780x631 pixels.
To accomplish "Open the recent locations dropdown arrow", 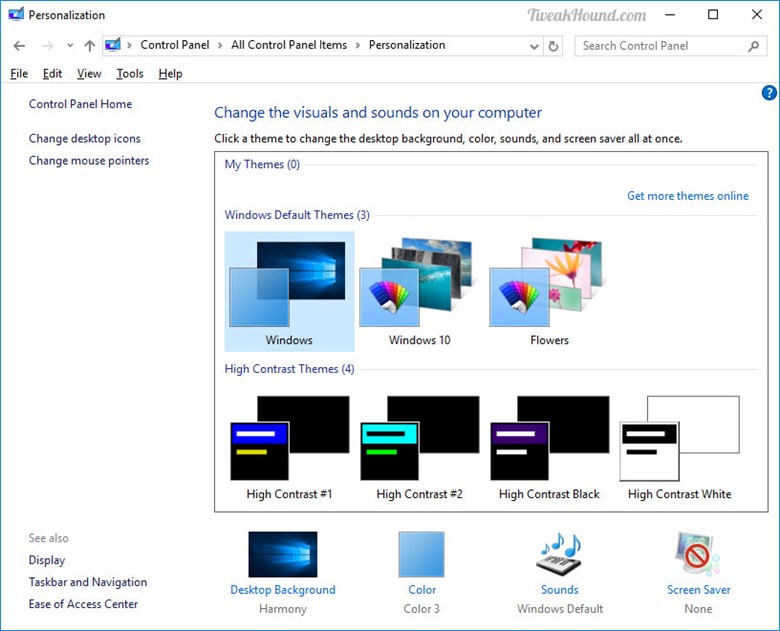I will tap(70, 46).
